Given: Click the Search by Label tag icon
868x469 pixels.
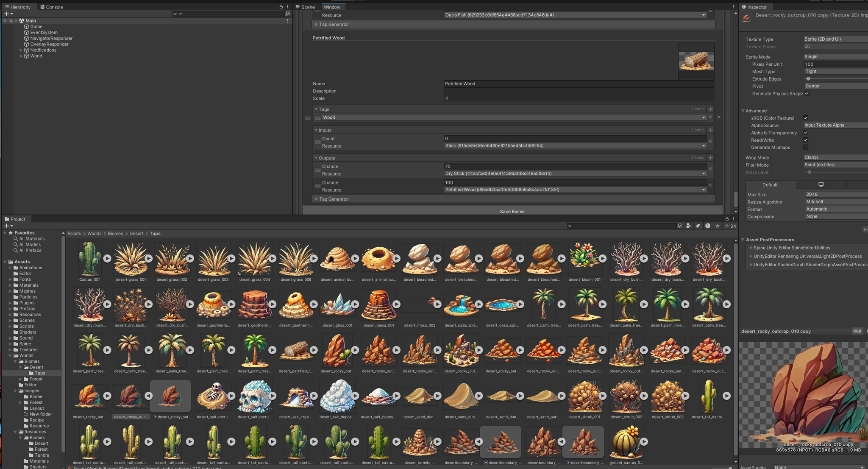Looking at the screenshot, I should [698, 226].
